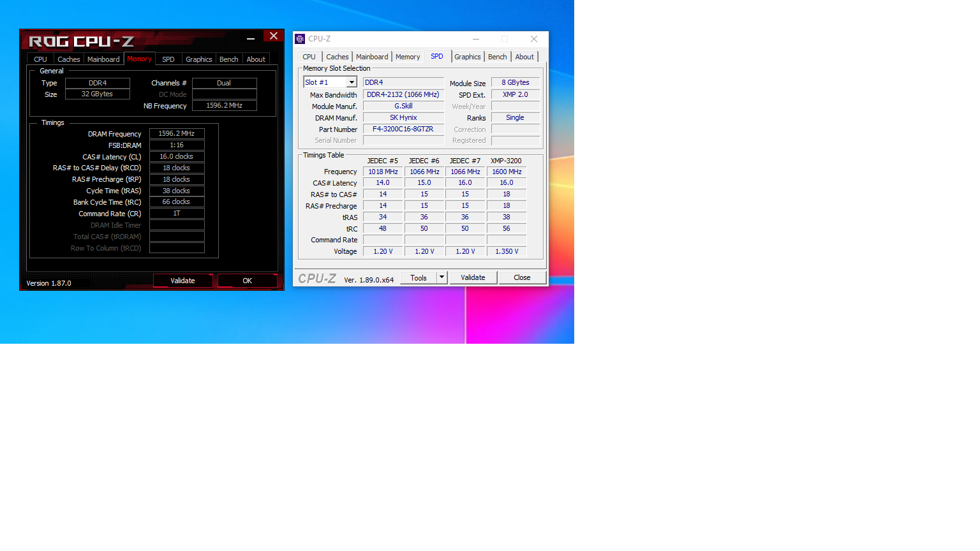Click the G.Skill module manufacturer value
Image resolution: width=980 pixels, height=551 pixels.
coord(403,106)
